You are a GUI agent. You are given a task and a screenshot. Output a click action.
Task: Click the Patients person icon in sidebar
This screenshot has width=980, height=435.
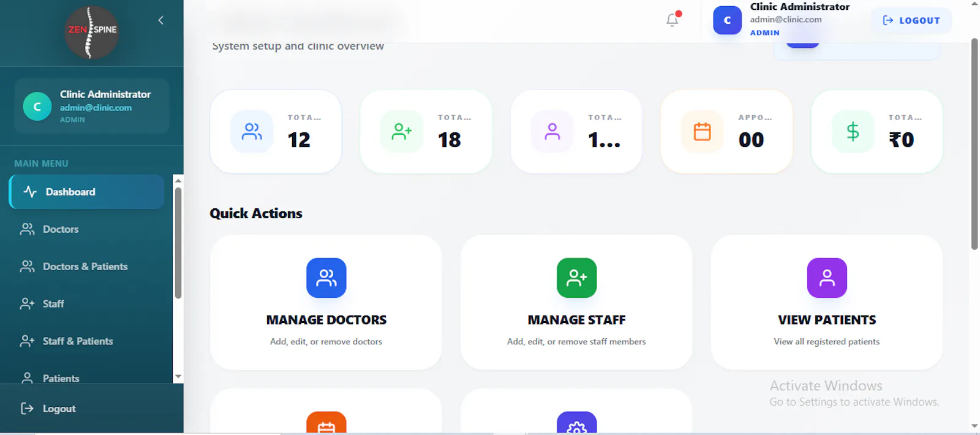[27, 378]
